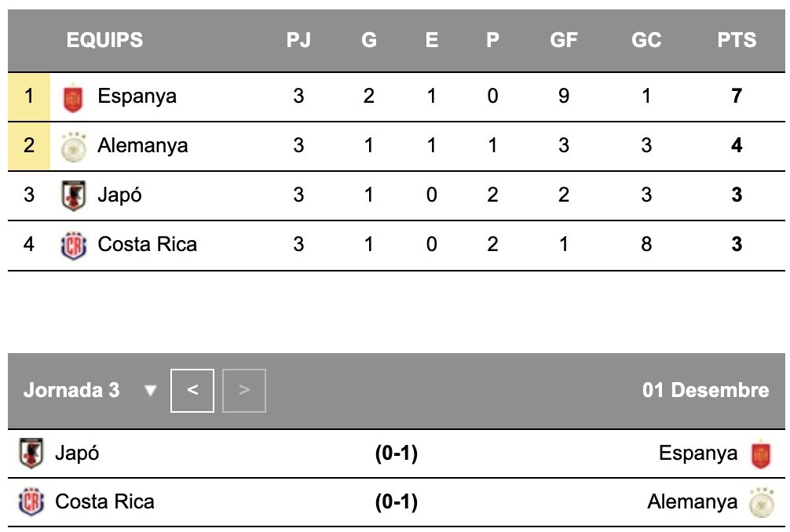Viewport: 790px width, 532px height.
Task: Click Japan crest in standings table
Action: [x=72, y=195]
